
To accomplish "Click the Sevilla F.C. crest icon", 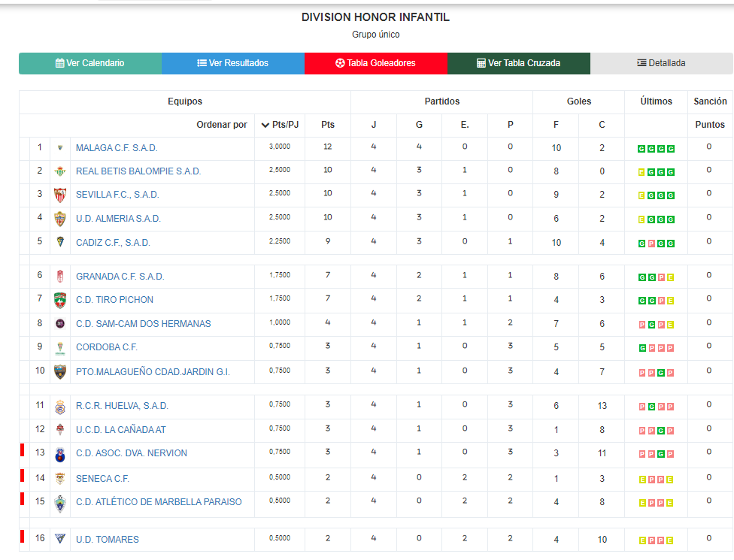I will (x=60, y=195).
